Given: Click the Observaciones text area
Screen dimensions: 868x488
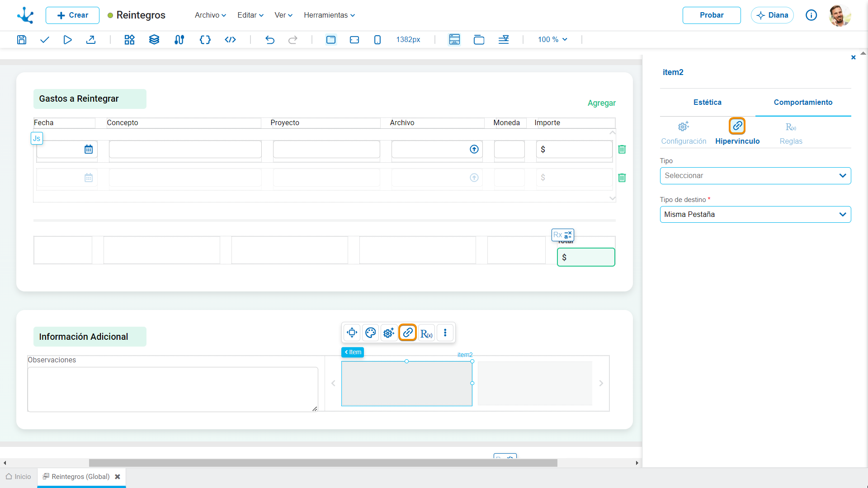Looking at the screenshot, I should 173,389.
